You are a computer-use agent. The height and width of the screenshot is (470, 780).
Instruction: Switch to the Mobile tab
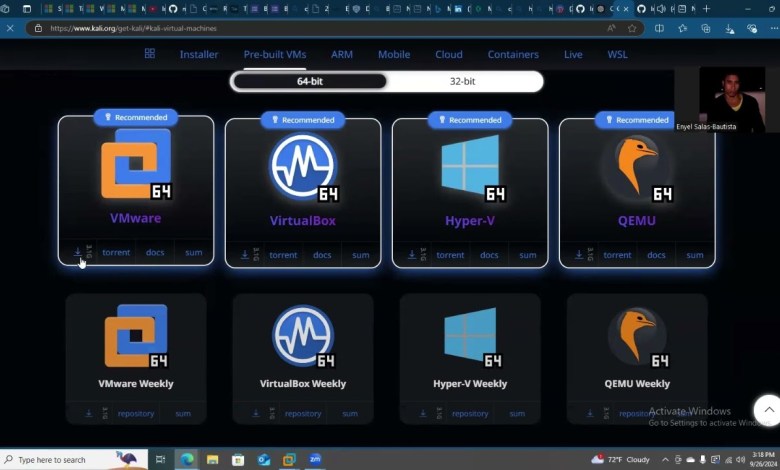pos(394,54)
